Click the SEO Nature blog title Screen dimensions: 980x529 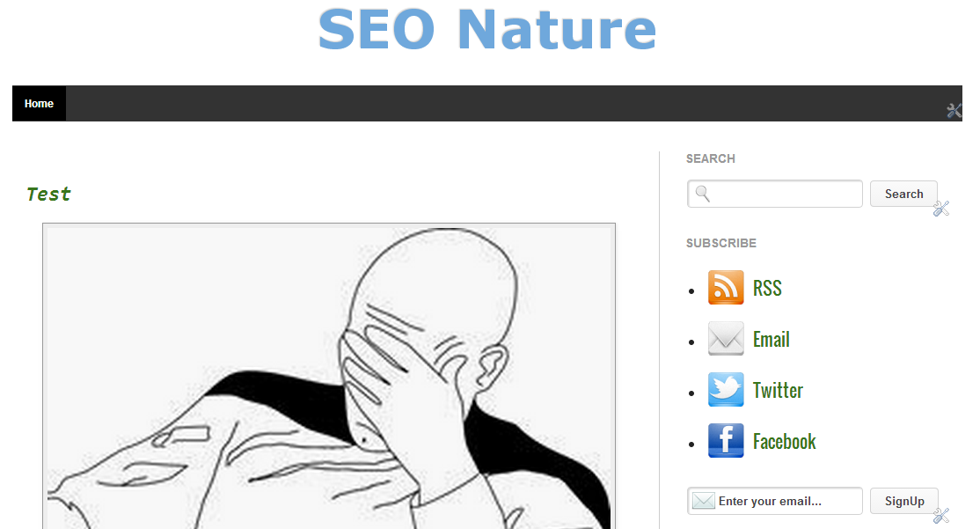point(486,29)
